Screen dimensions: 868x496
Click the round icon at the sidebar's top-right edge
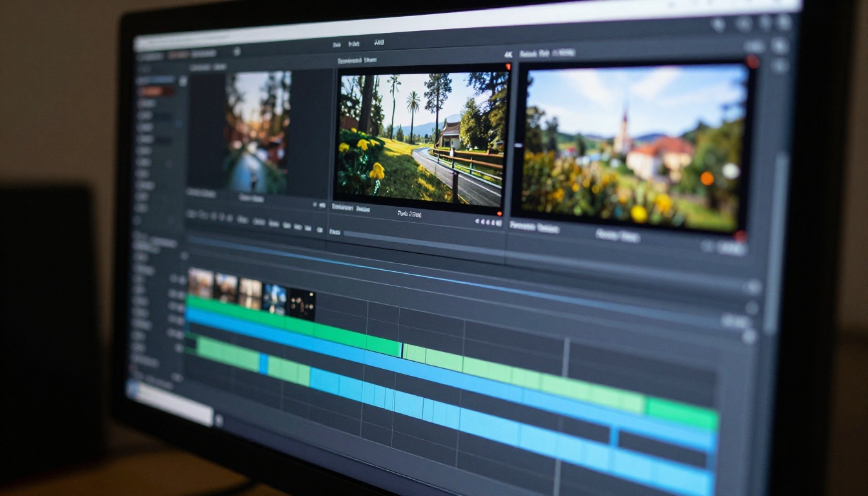tap(183, 81)
